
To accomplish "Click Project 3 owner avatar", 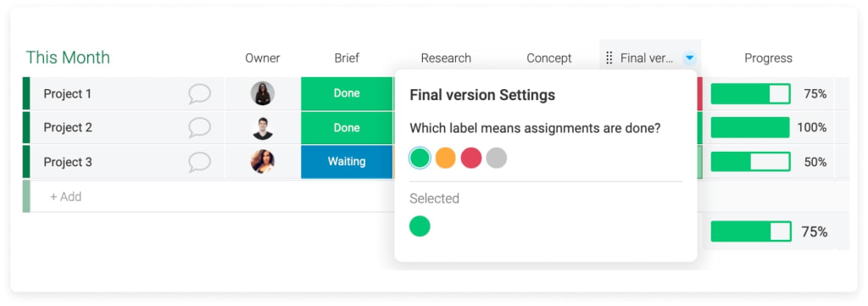I will [263, 162].
